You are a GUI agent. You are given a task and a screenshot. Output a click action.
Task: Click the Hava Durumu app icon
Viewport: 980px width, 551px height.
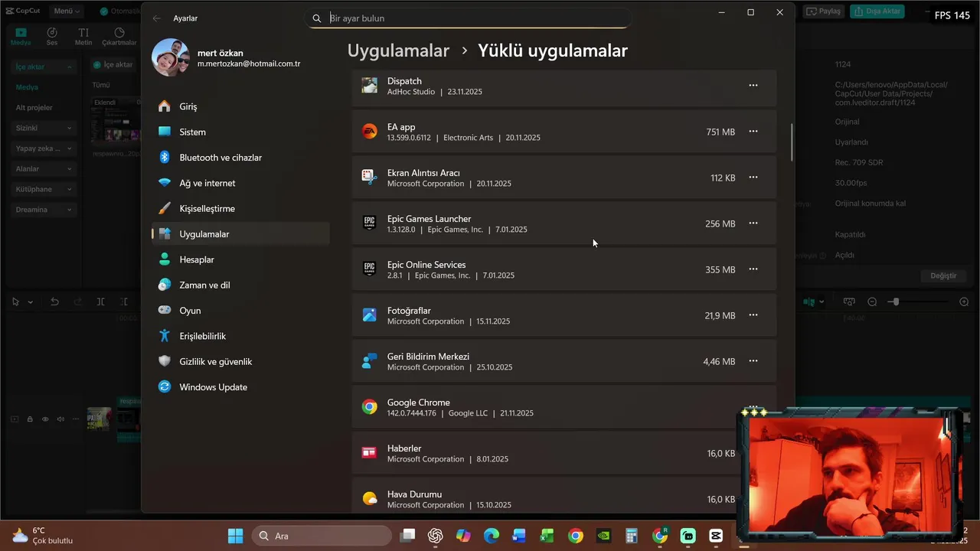[x=370, y=499]
